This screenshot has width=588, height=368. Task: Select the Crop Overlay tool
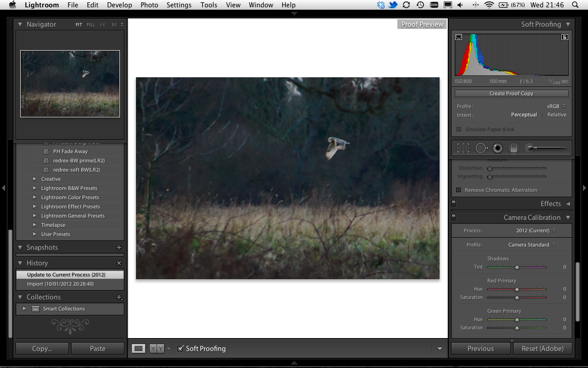click(463, 148)
